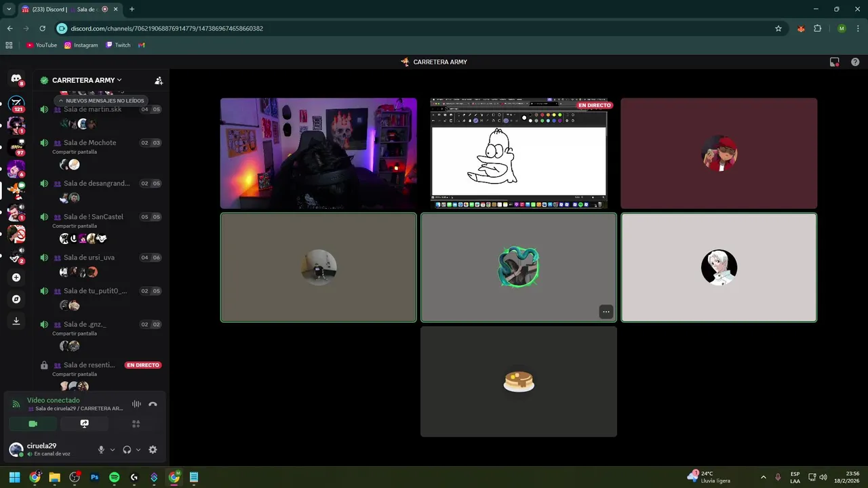Open the Notepad app in taskbar
The width and height of the screenshot is (868, 488).
[194, 477]
